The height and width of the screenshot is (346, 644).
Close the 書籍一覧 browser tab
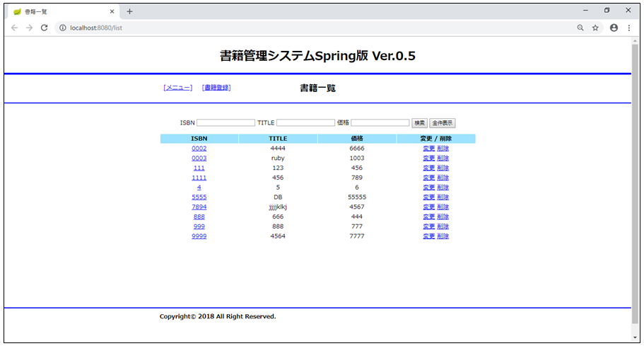pos(112,11)
